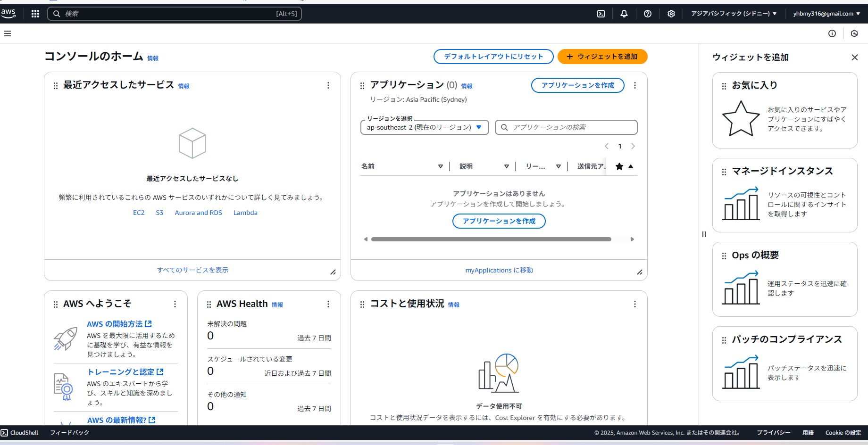Open Aurora and RDS link
This screenshot has height=445, width=868.
tap(198, 213)
